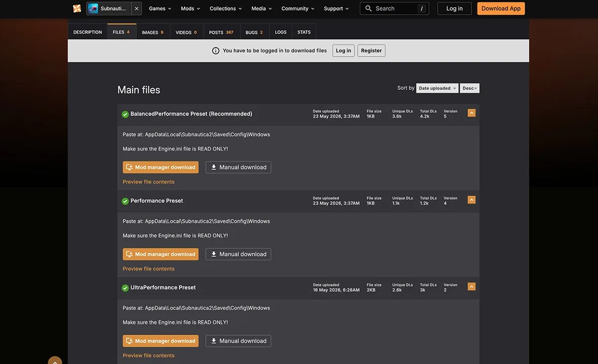
Task: Collapse the BalancedPerformance Preset file entry
Action: coord(472,113)
